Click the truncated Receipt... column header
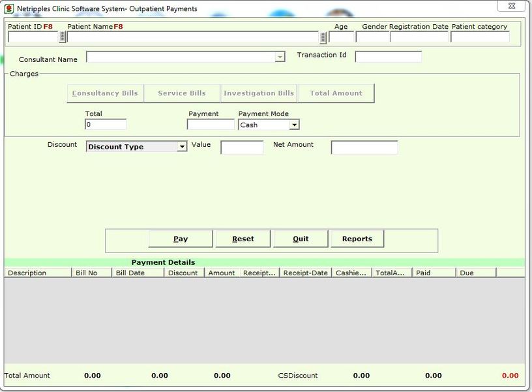The width and height of the screenshot is (532, 392). (259, 273)
